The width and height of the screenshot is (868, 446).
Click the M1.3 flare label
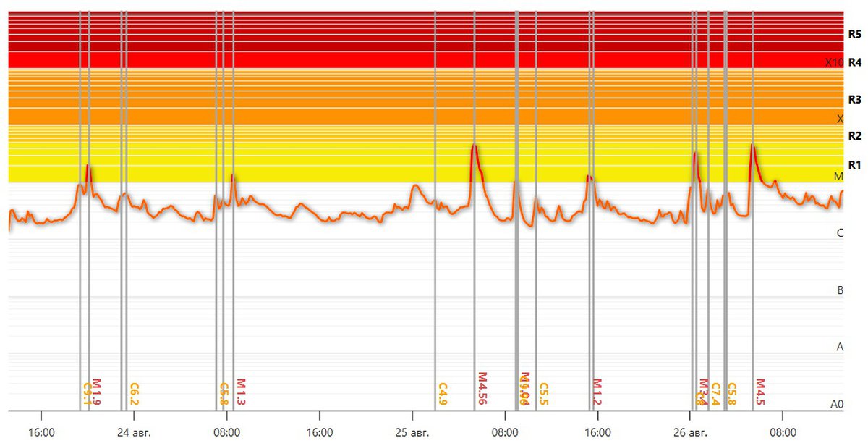241,391
